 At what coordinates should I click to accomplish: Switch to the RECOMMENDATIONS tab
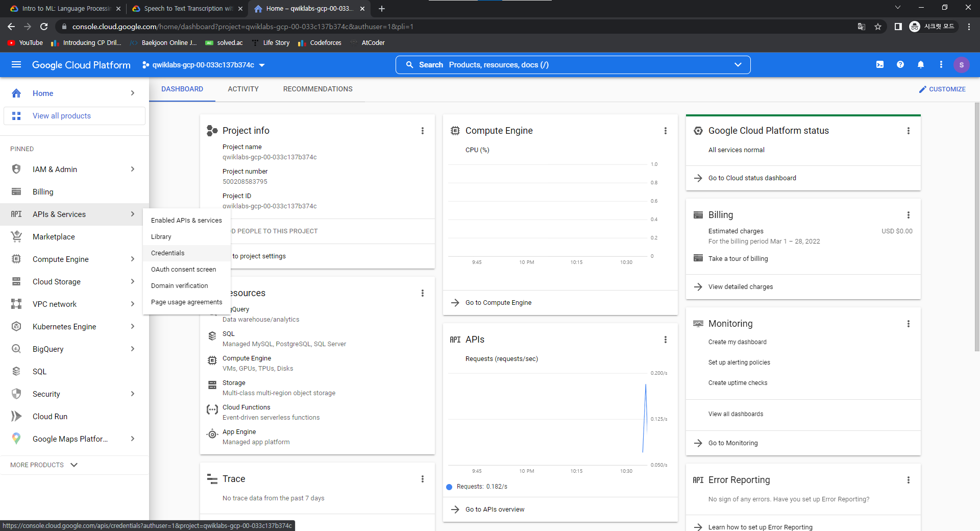tap(317, 89)
